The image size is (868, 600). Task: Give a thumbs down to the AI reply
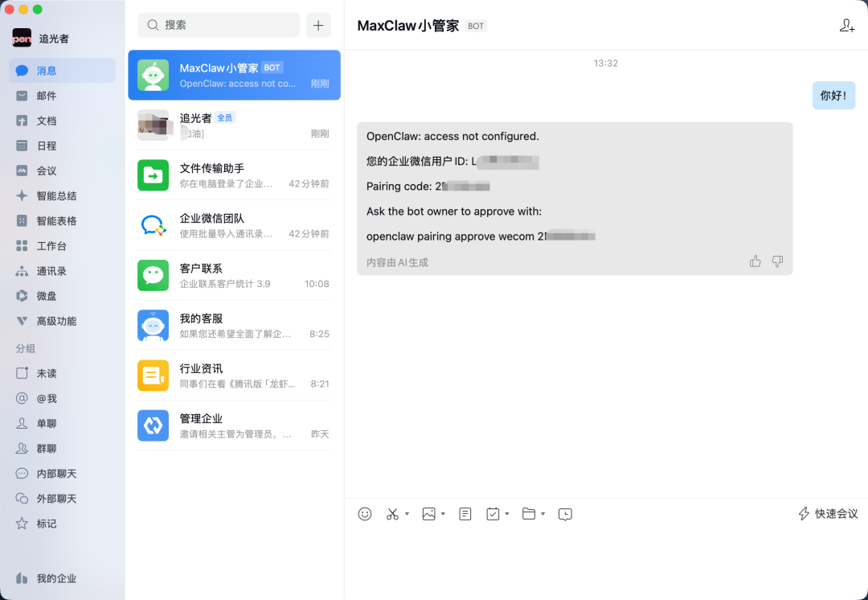point(777,261)
